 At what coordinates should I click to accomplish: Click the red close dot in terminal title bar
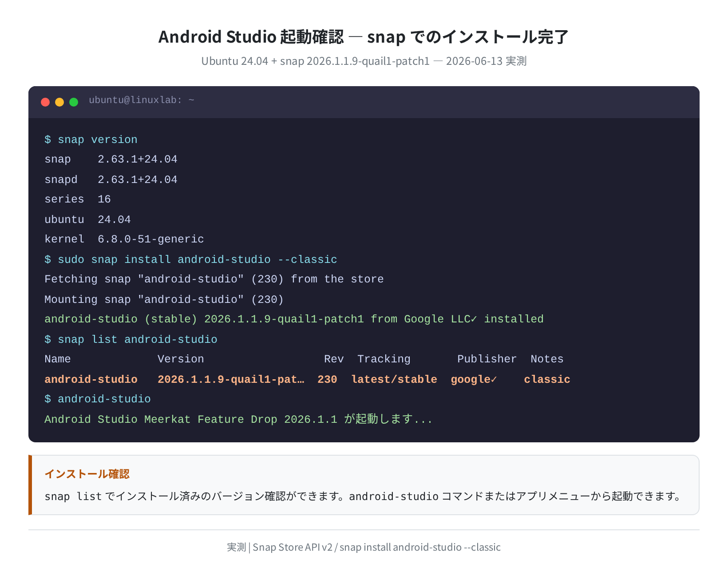pyautogui.click(x=45, y=102)
